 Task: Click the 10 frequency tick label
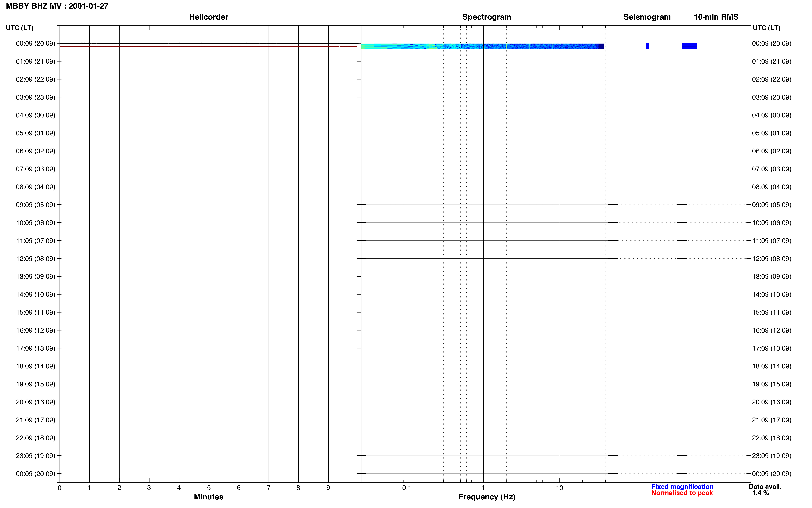coord(559,487)
